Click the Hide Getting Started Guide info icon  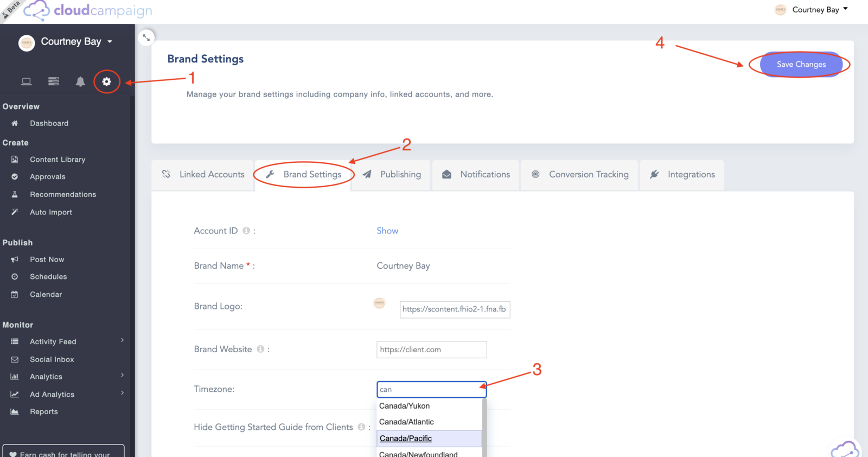(361, 427)
